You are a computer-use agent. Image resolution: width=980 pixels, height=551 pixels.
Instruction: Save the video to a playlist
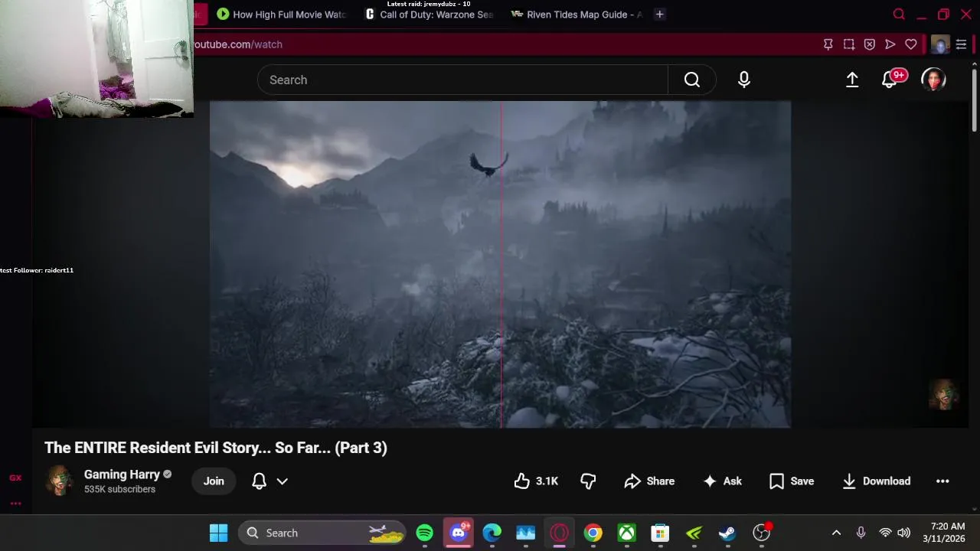click(792, 481)
